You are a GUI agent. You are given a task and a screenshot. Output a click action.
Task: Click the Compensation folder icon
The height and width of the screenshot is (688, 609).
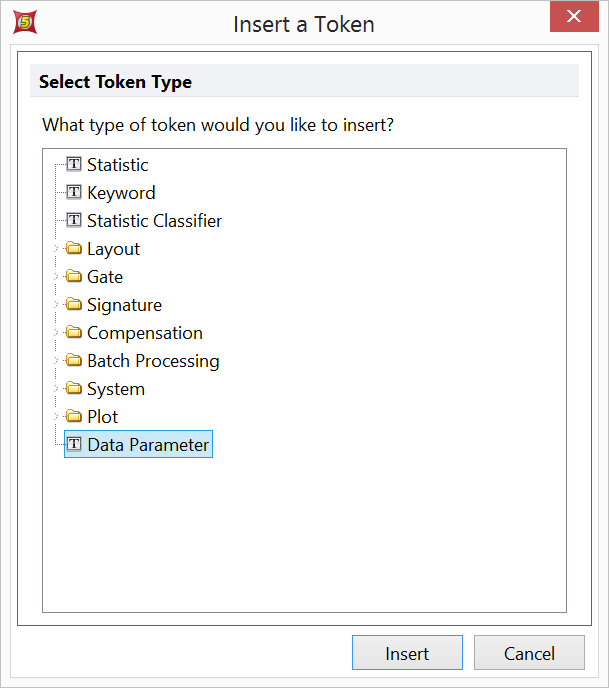coord(74,333)
